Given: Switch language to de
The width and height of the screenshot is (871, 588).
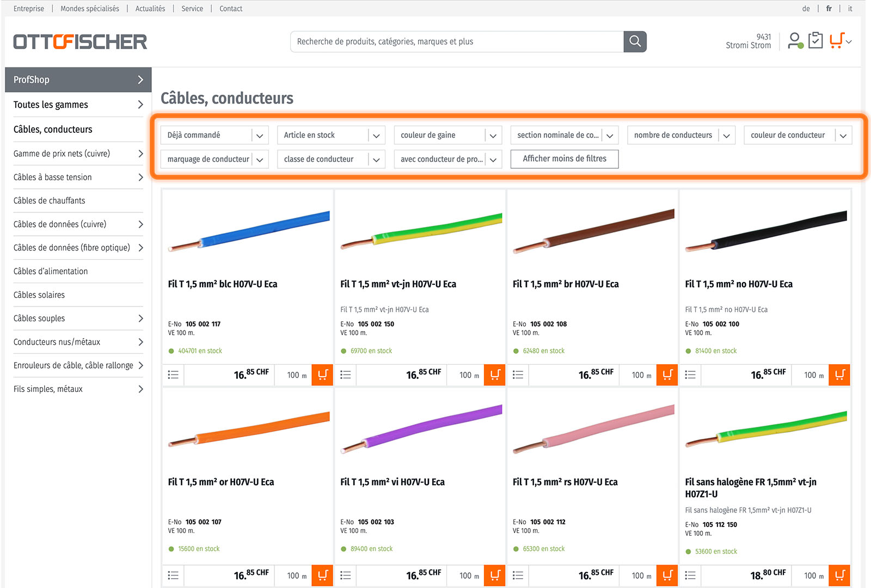Looking at the screenshot, I should 806,9.
